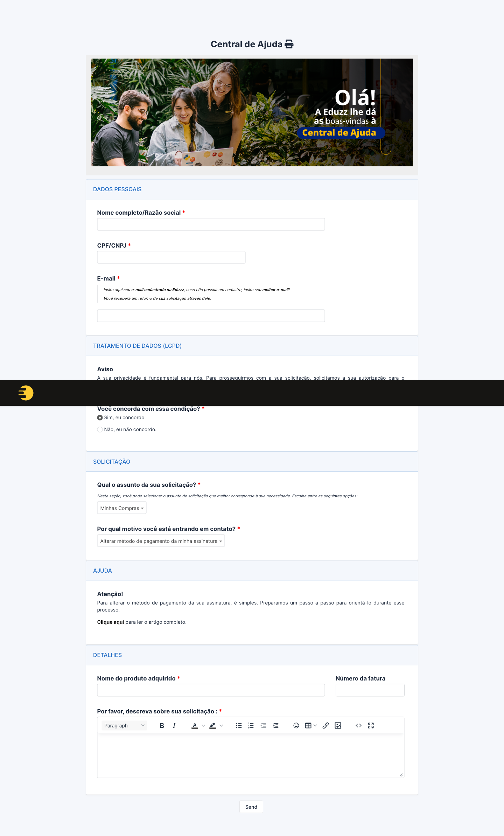This screenshot has width=504, height=836.
Task: Select 'Sim, eu concordo.' radio option
Action: (x=100, y=417)
